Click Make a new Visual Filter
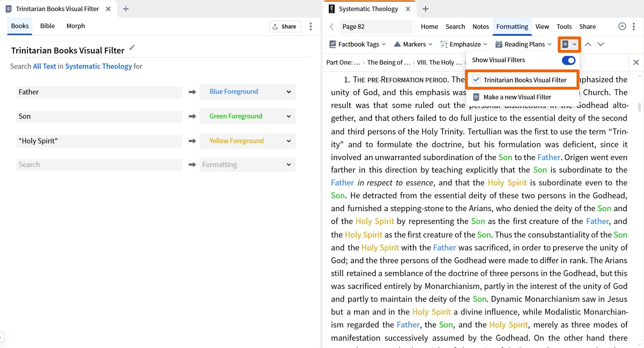 pyautogui.click(x=517, y=97)
